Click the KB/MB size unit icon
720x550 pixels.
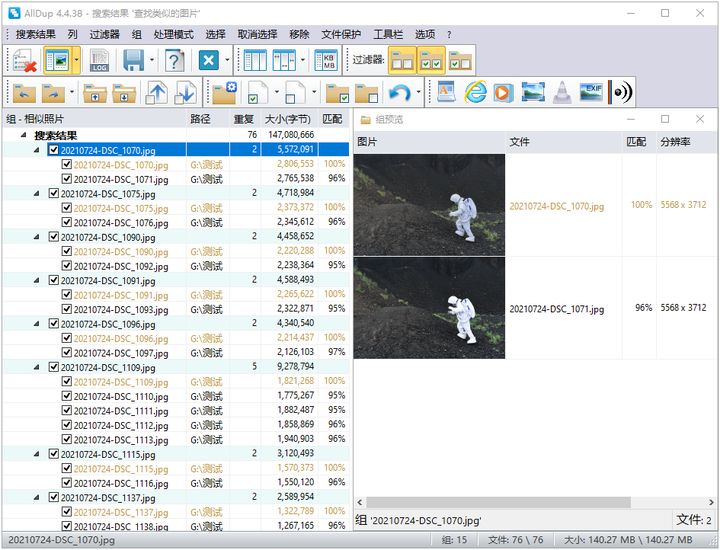coord(325,61)
